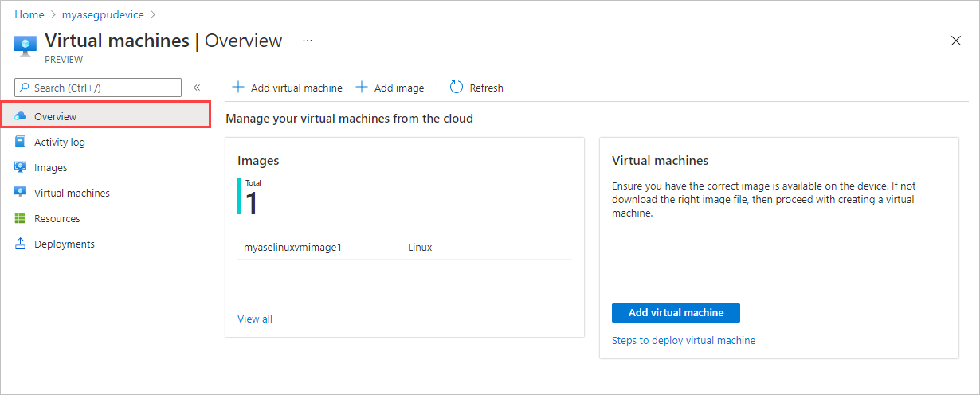Click the Deployments upload icon

coord(21,244)
